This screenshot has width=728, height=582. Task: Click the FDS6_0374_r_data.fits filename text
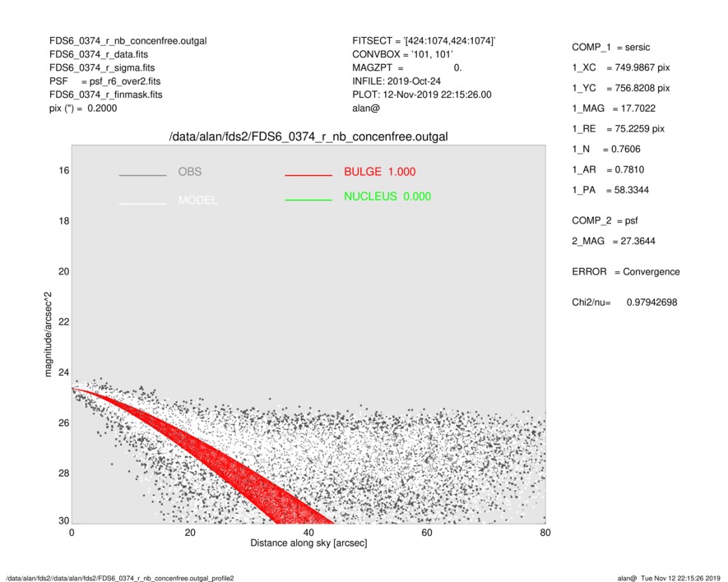[99, 53]
